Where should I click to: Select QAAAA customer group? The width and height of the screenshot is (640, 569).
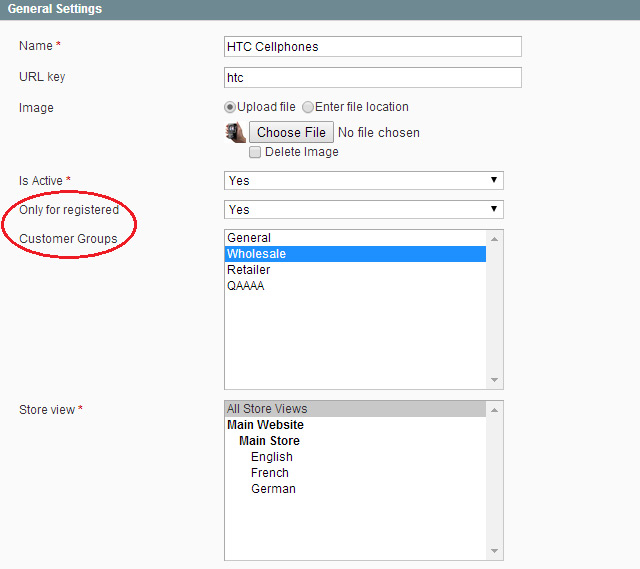tap(355, 286)
